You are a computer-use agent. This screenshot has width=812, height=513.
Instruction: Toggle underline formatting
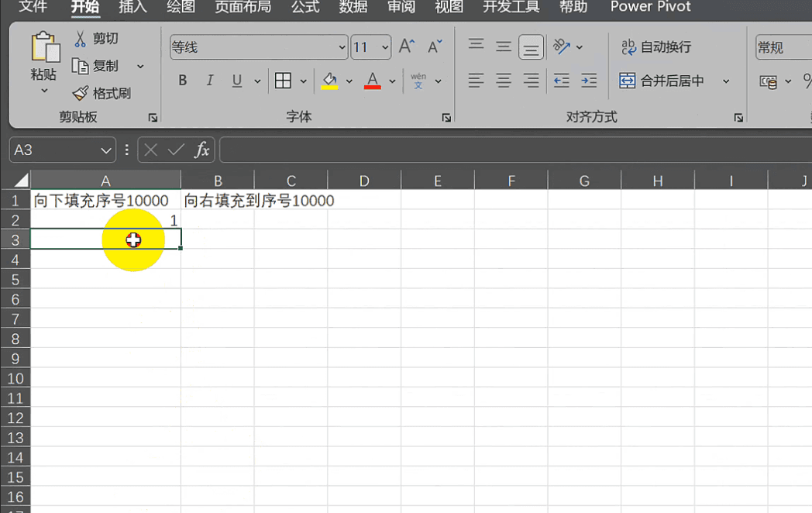click(x=237, y=81)
